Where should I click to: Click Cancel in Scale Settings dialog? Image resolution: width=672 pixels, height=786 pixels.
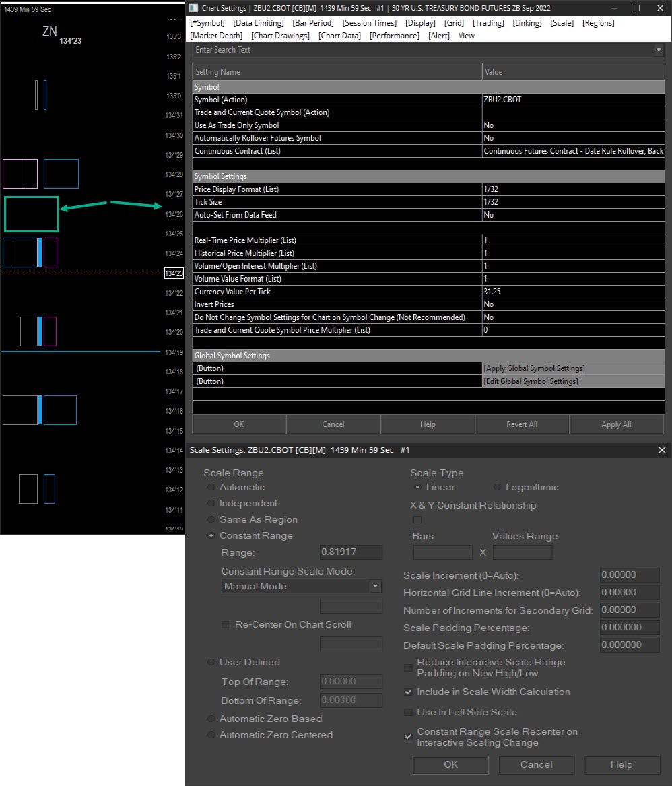pyautogui.click(x=536, y=765)
